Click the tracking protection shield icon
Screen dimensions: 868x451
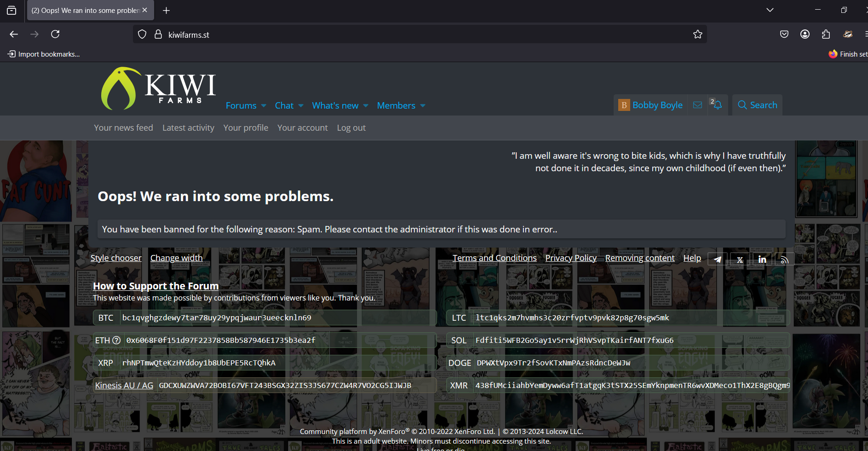click(142, 35)
